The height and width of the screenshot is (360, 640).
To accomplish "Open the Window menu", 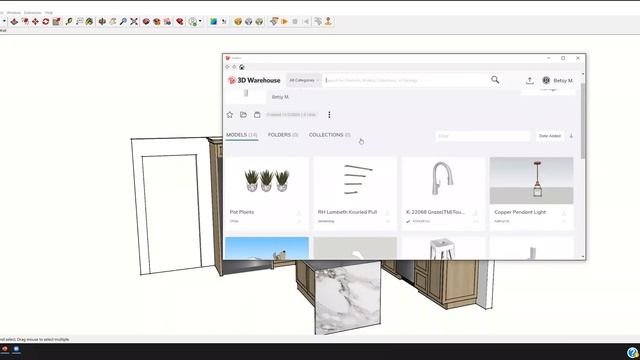I will tap(13, 13).
